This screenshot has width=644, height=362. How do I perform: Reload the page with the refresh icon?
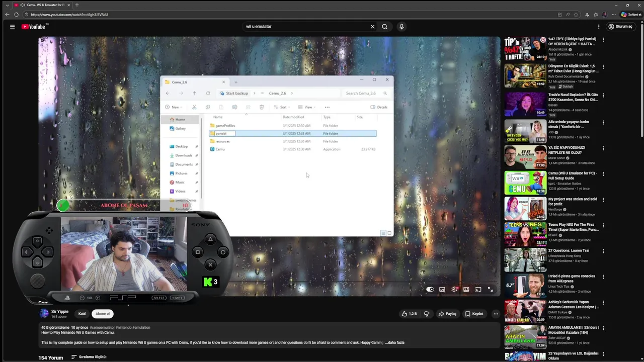(x=17, y=15)
